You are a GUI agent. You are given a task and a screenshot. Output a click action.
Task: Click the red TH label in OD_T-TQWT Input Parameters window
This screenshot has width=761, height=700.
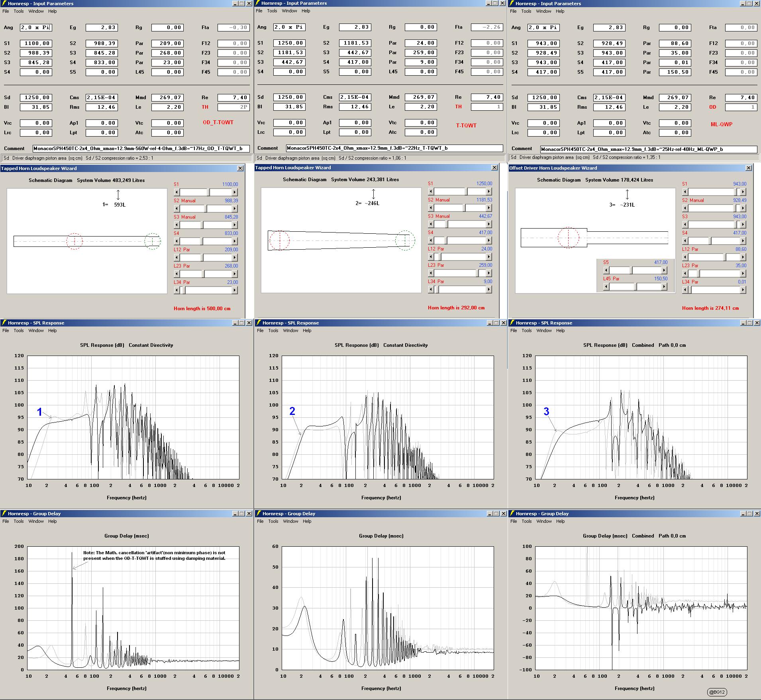click(205, 107)
